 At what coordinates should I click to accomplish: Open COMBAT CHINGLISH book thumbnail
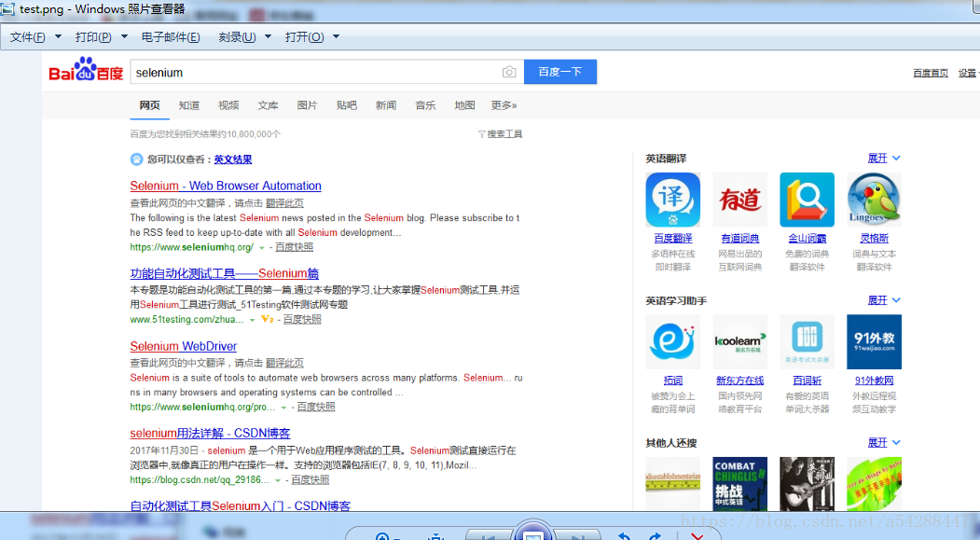point(740,484)
